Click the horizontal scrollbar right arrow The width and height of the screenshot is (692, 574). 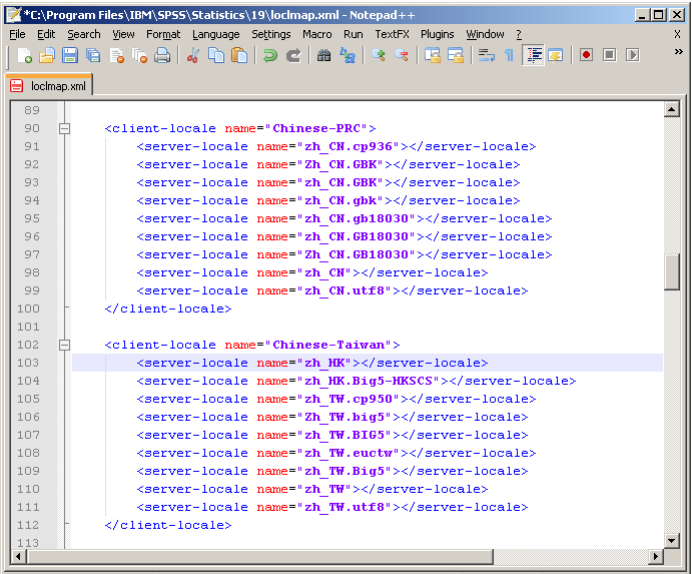click(656, 556)
